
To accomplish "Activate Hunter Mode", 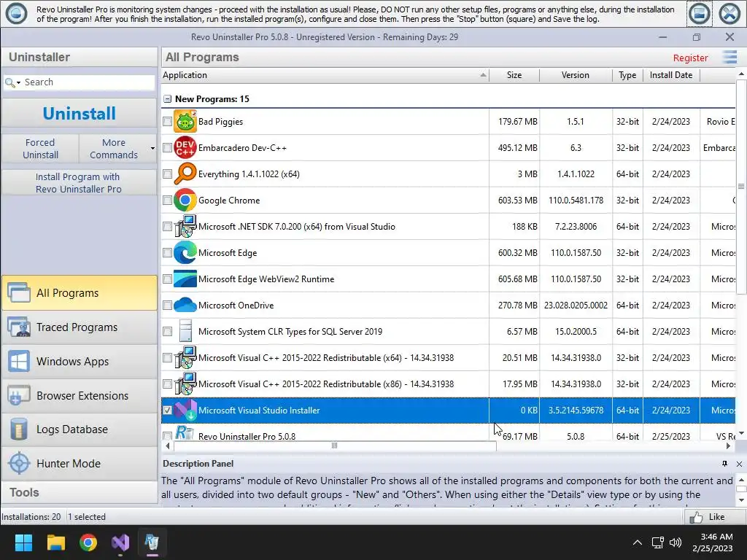I will coord(80,463).
